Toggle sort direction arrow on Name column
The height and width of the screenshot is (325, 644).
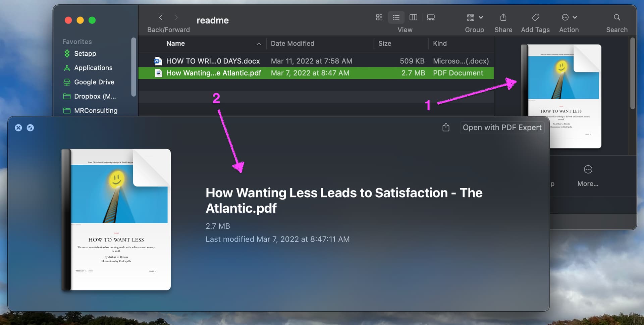point(259,44)
